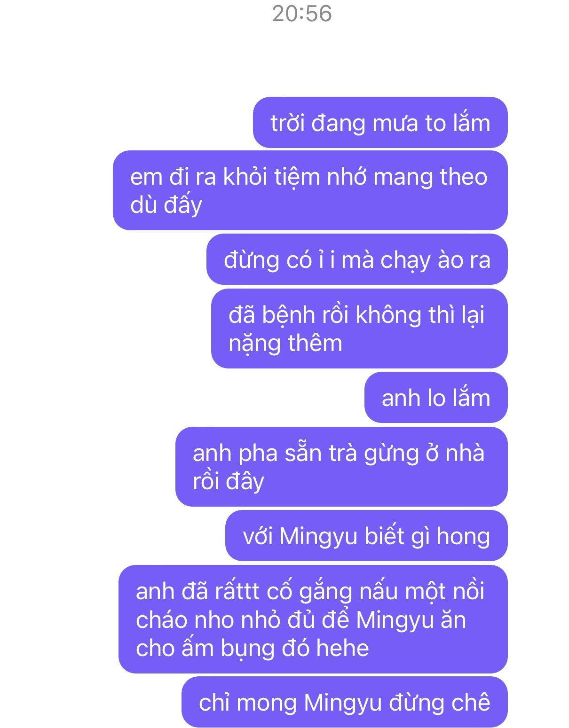569x728 pixels.
Task: Select the 'chỉ mong Mingyu đừng chê' message
Action: point(345,702)
